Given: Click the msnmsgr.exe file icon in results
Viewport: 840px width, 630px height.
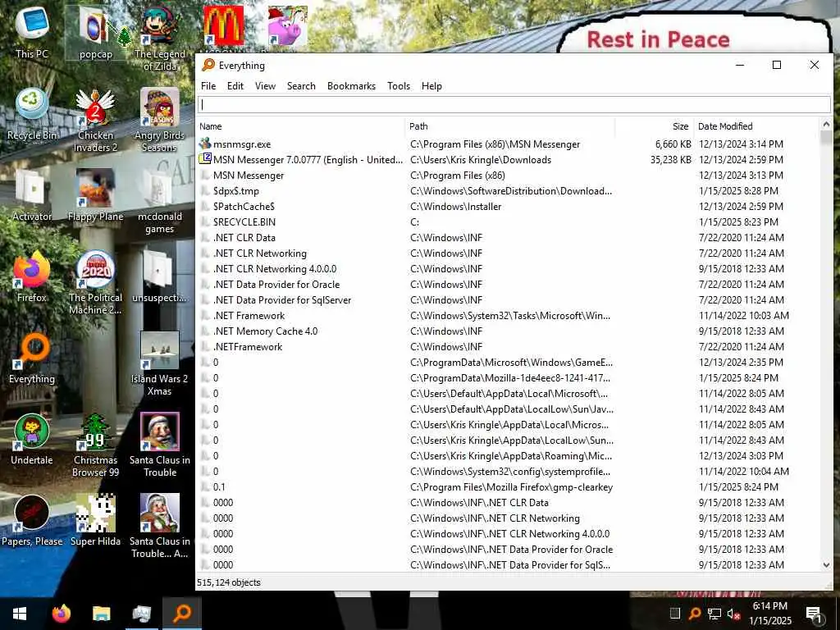Looking at the screenshot, I should 205,144.
